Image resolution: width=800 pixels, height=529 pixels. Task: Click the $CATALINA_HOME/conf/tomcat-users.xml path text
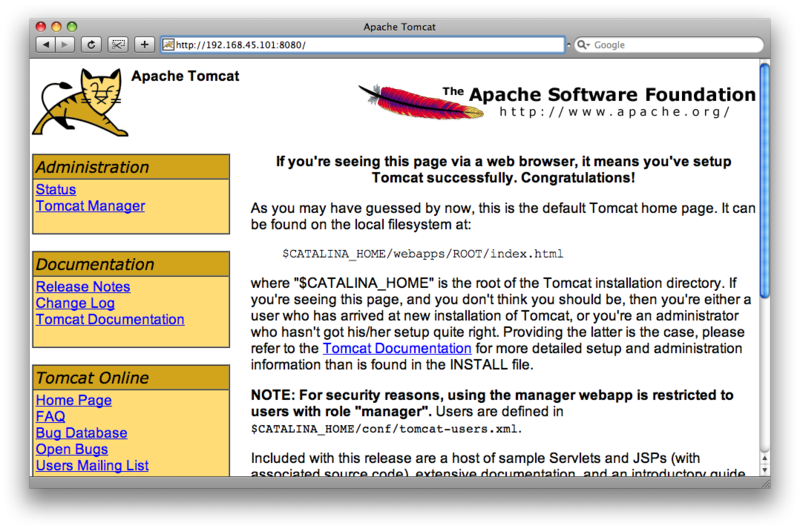coord(386,429)
